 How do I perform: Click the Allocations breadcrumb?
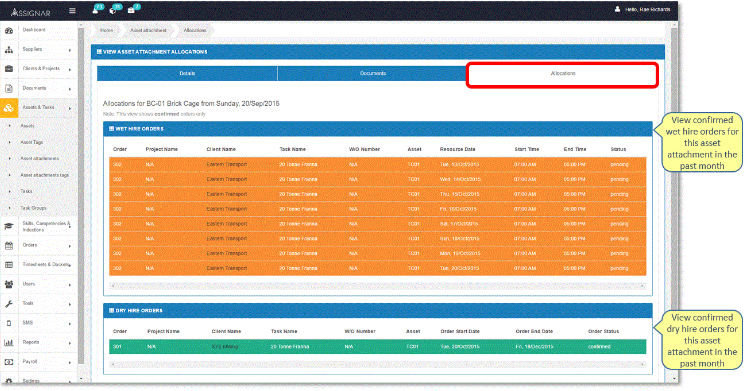[195, 30]
